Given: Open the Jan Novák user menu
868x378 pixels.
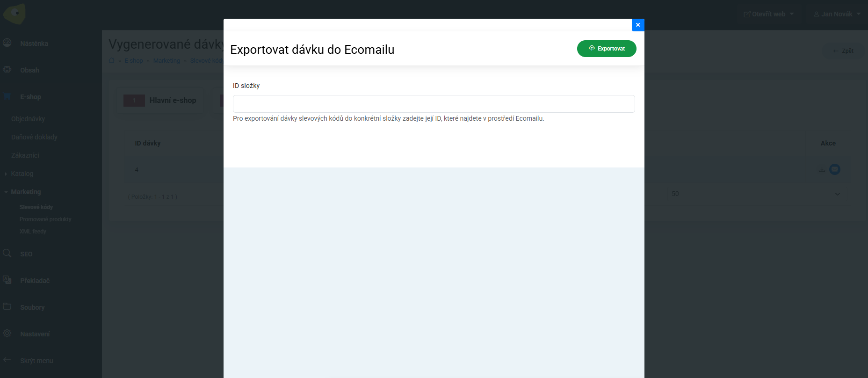Looking at the screenshot, I should pos(837,14).
